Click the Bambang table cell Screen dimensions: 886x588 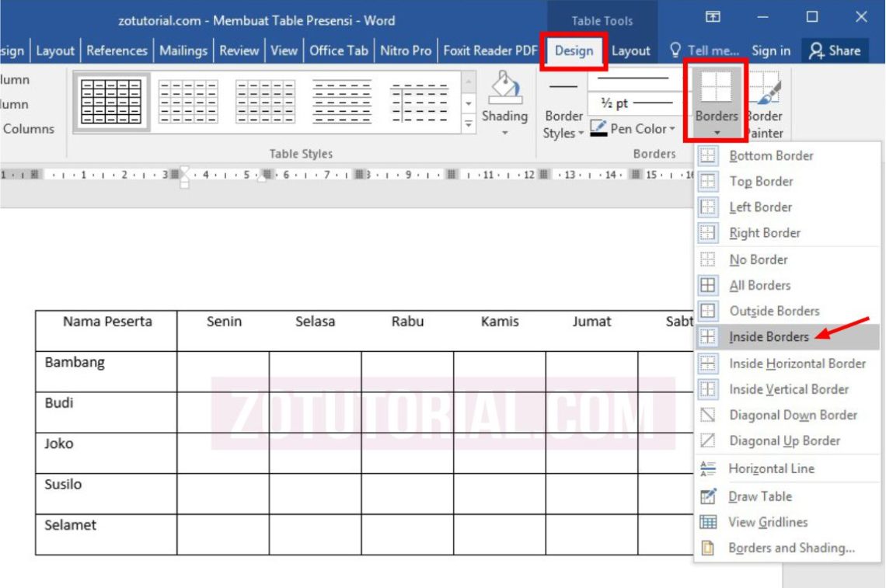(x=106, y=371)
